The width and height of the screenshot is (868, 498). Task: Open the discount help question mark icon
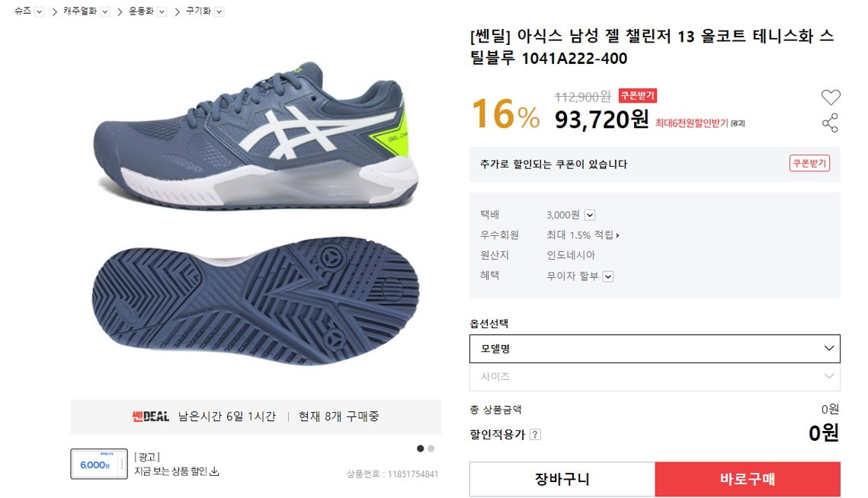point(535,434)
